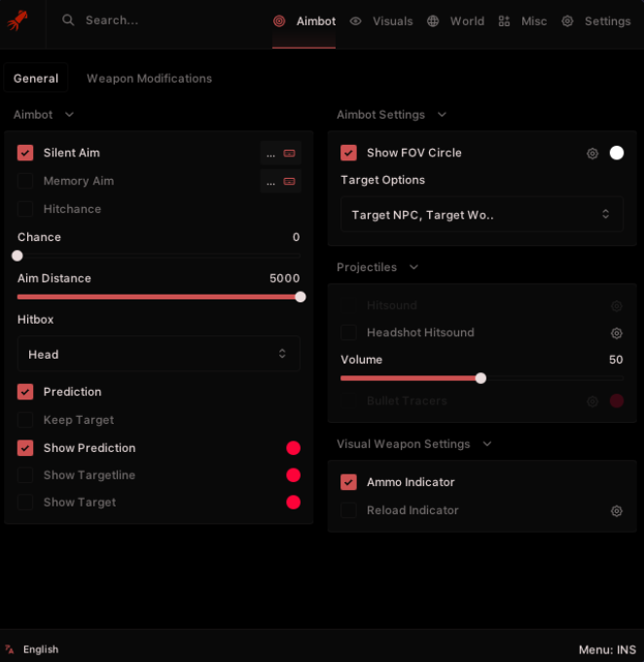
Task: Open Silent Aim keybind keyboard icon
Action: tap(289, 154)
